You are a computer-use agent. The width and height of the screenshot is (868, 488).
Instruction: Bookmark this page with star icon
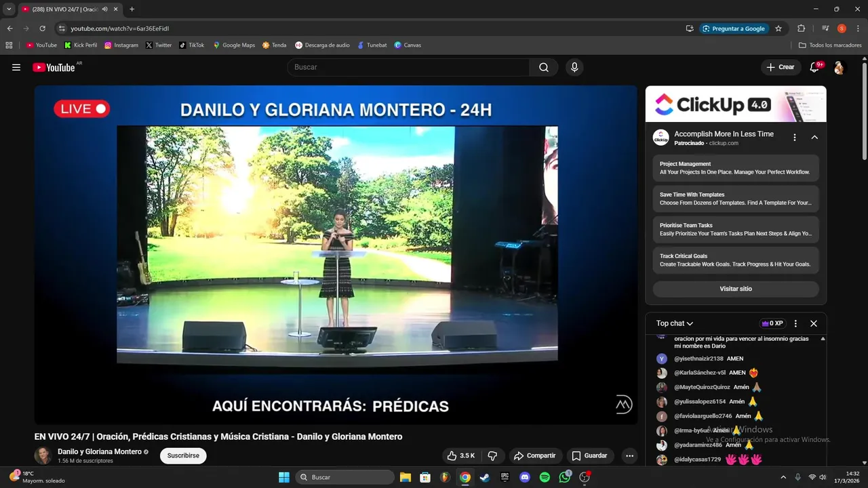(778, 28)
